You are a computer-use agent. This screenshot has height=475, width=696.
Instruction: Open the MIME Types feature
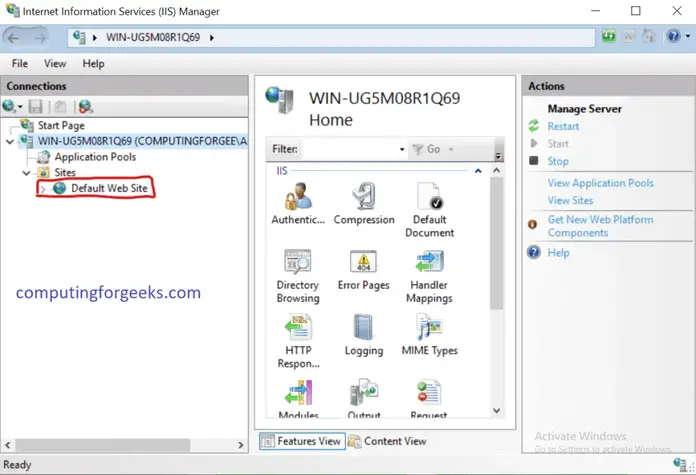tap(429, 335)
